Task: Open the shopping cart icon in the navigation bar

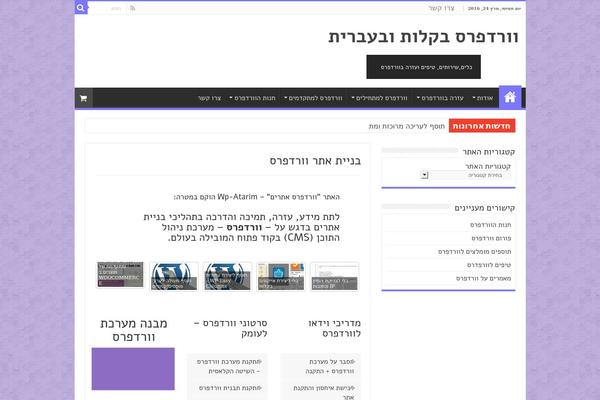Action: (83, 98)
